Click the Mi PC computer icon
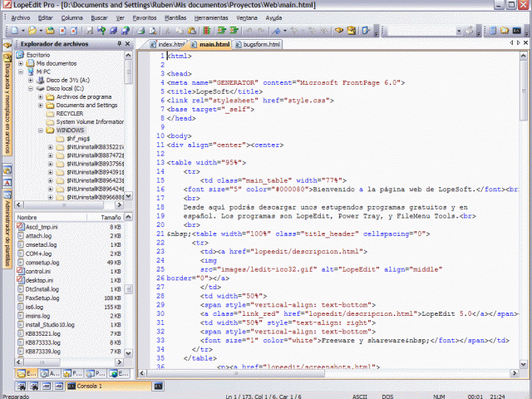The width and height of the screenshot is (532, 399). point(32,71)
